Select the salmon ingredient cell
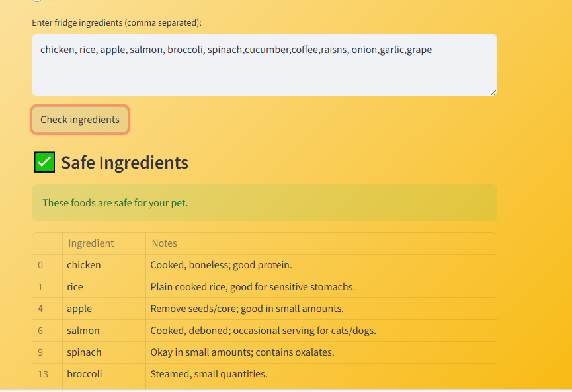 click(x=83, y=330)
